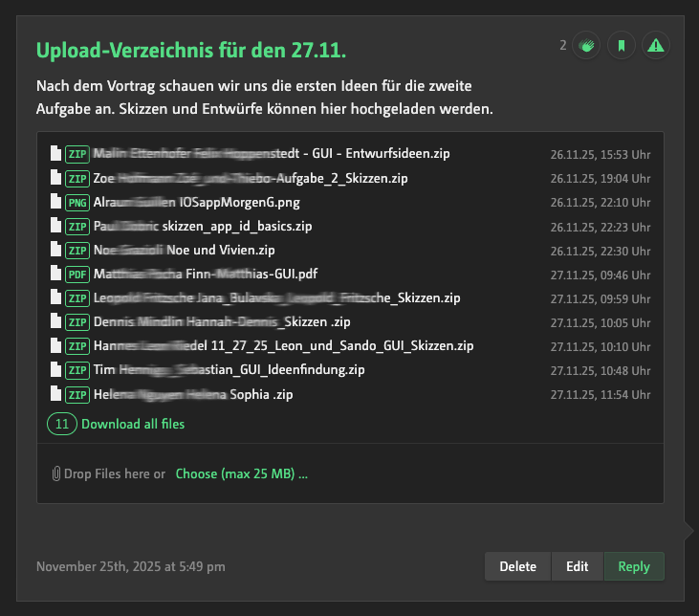The height and width of the screenshot is (616, 699).
Task: Open Noe und Vivien.zip file
Action: tap(185, 251)
